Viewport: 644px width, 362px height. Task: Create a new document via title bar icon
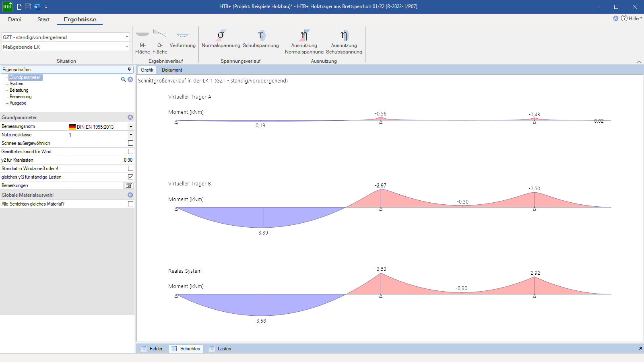pos(19,6)
